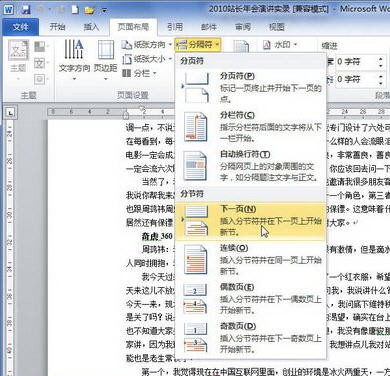Click the Word application icon in title bar
Image resolution: width=390 pixels, height=376 pixels.
point(9,9)
